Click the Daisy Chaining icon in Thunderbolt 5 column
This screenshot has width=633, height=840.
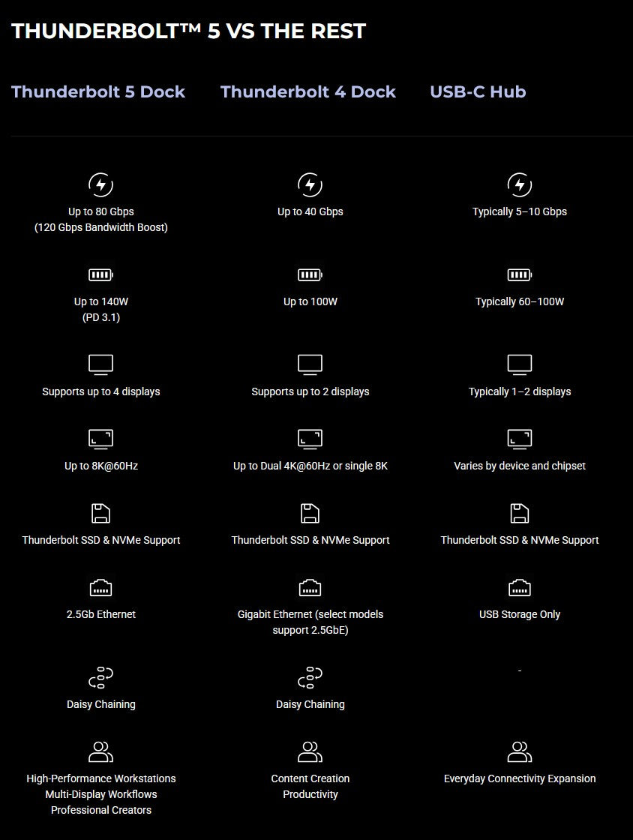[100, 677]
